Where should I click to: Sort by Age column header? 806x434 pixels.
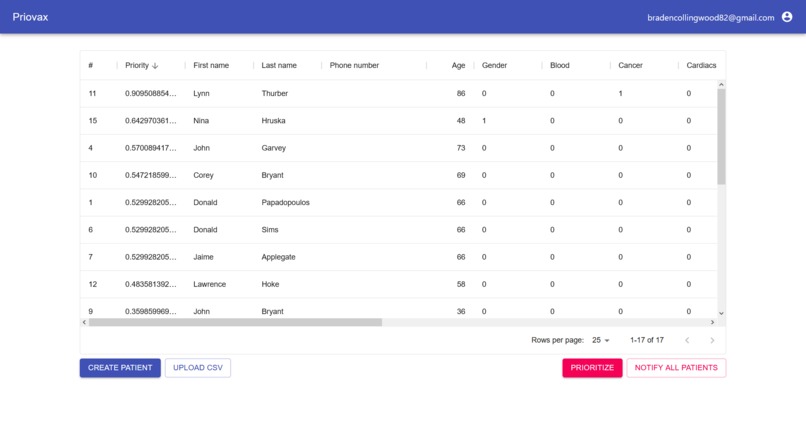[x=458, y=65]
